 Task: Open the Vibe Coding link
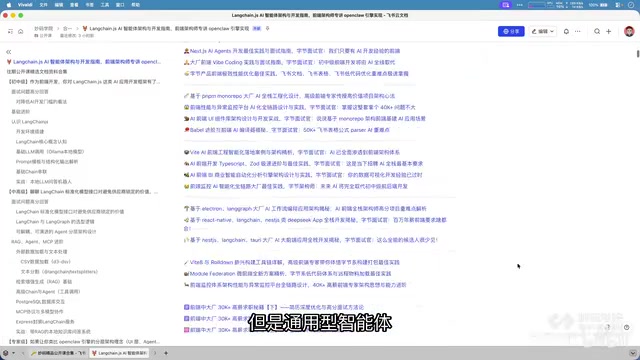click(x=292, y=62)
